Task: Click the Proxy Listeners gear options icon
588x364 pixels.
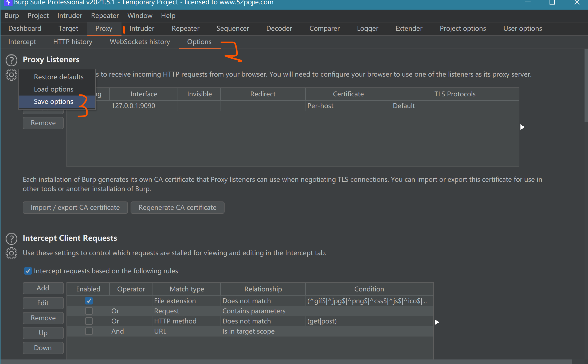Action: pos(11,75)
